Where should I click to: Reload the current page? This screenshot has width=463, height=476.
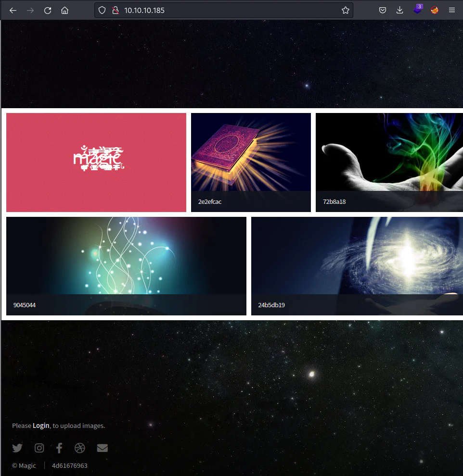(47, 10)
